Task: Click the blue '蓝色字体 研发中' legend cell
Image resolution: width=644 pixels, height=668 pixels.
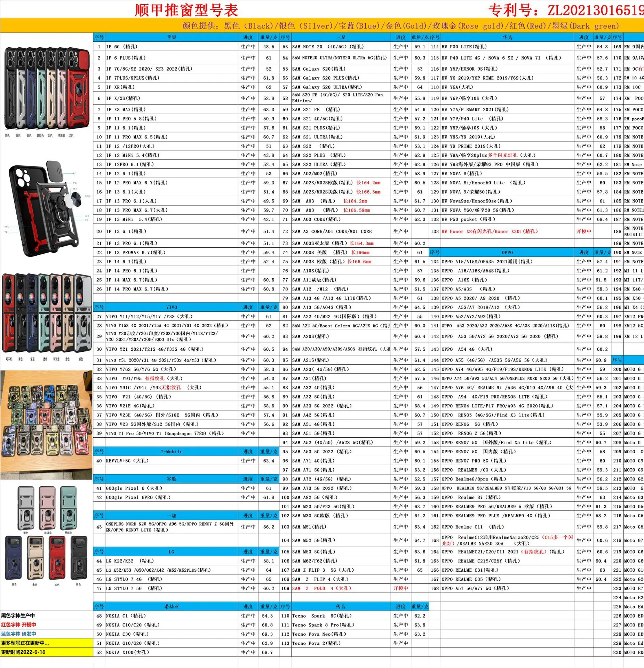Action: [x=47, y=634]
